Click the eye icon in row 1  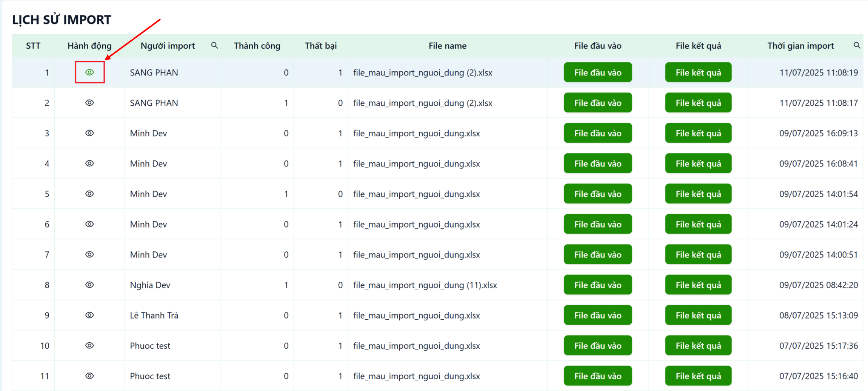click(89, 72)
